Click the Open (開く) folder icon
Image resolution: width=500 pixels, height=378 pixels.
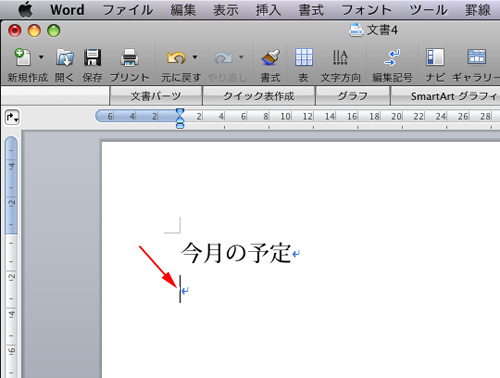(x=65, y=57)
